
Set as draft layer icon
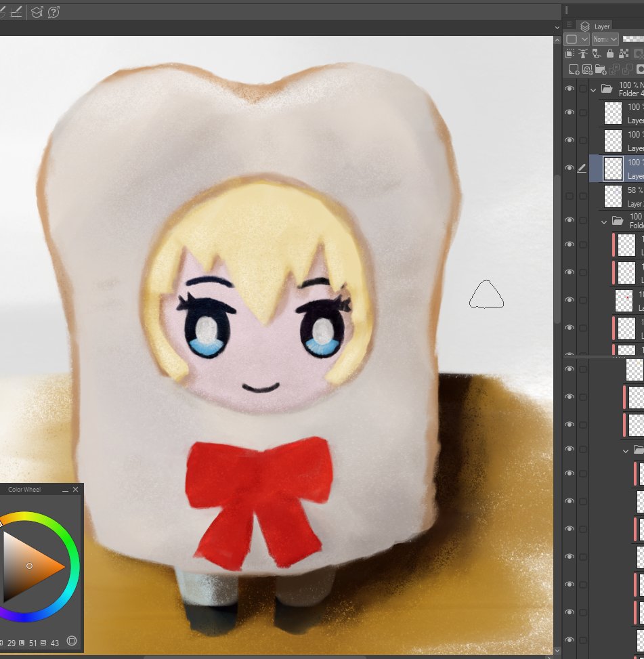click(x=596, y=54)
